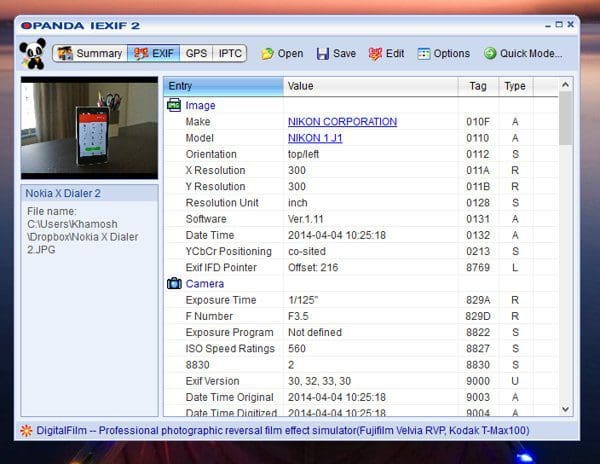Open the GPS tab
Viewport: 600px width, 464px height.
(x=196, y=53)
